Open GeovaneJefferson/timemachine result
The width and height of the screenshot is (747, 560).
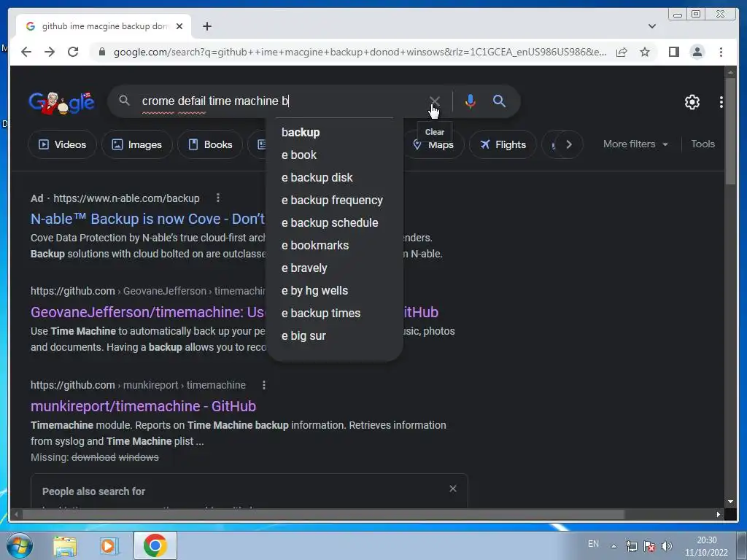[x=147, y=312]
